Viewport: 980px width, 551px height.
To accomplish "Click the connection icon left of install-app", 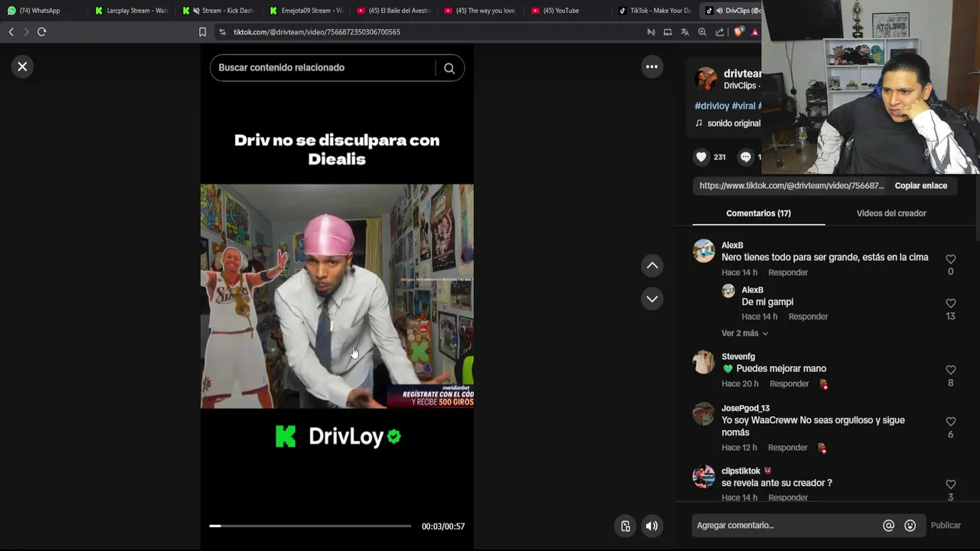I will pos(651,32).
